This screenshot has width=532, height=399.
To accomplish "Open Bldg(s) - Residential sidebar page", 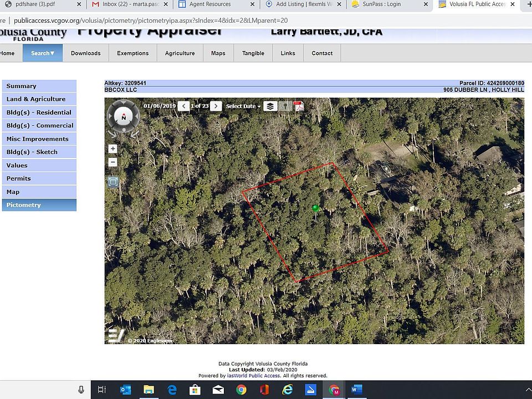I will tap(39, 112).
